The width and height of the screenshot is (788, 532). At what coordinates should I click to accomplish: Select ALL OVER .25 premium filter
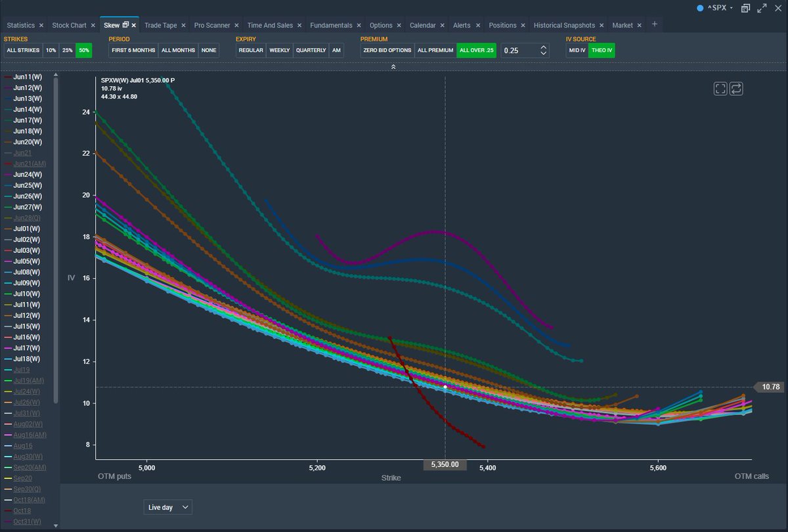pos(477,51)
